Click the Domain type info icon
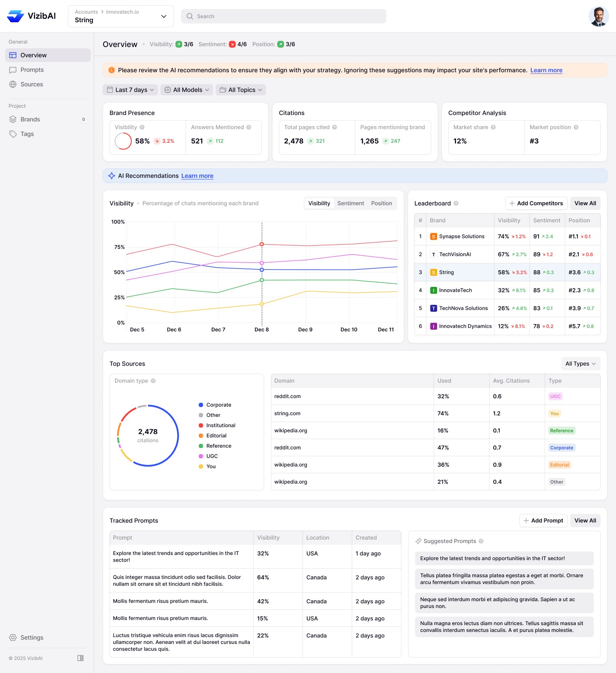The height and width of the screenshot is (673, 616). [x=153, y=381]
